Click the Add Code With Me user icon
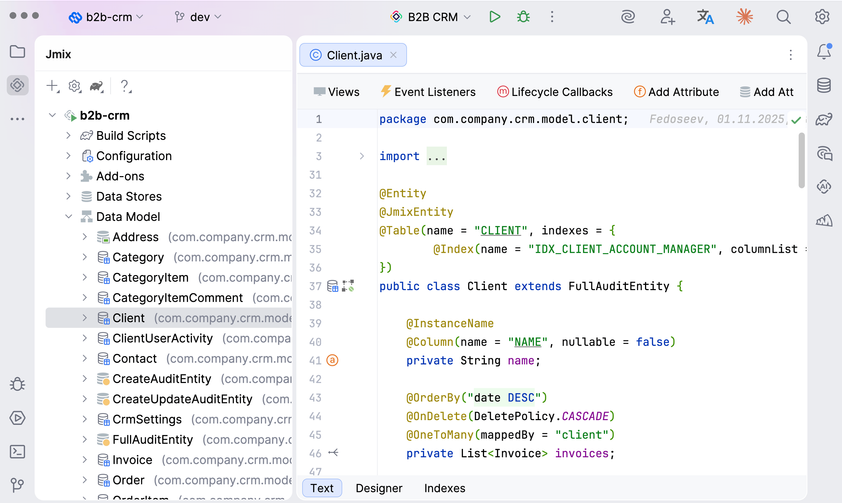The height and width of the screenshot is (503, 842). click(667, 17)
